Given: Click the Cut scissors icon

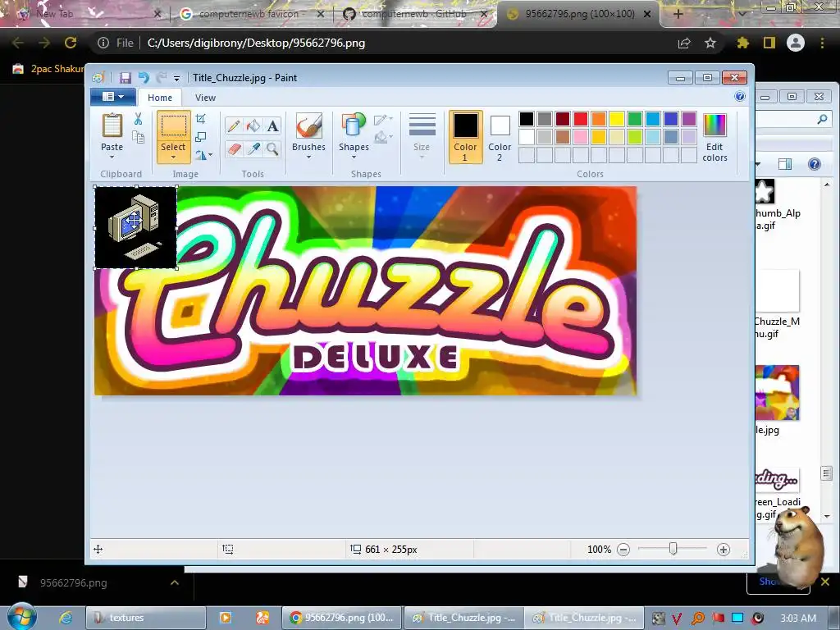Looking at the screenshot, I should [138, 118].
